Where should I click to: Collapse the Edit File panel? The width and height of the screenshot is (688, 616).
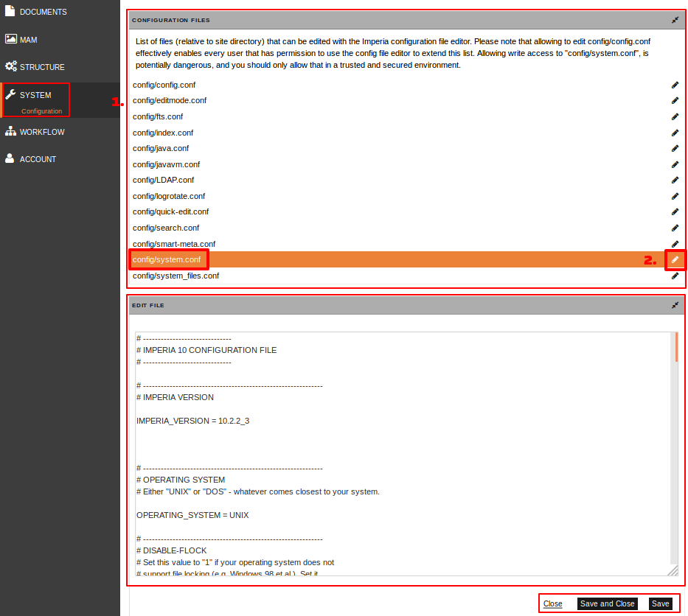click(x=675, y=305)
